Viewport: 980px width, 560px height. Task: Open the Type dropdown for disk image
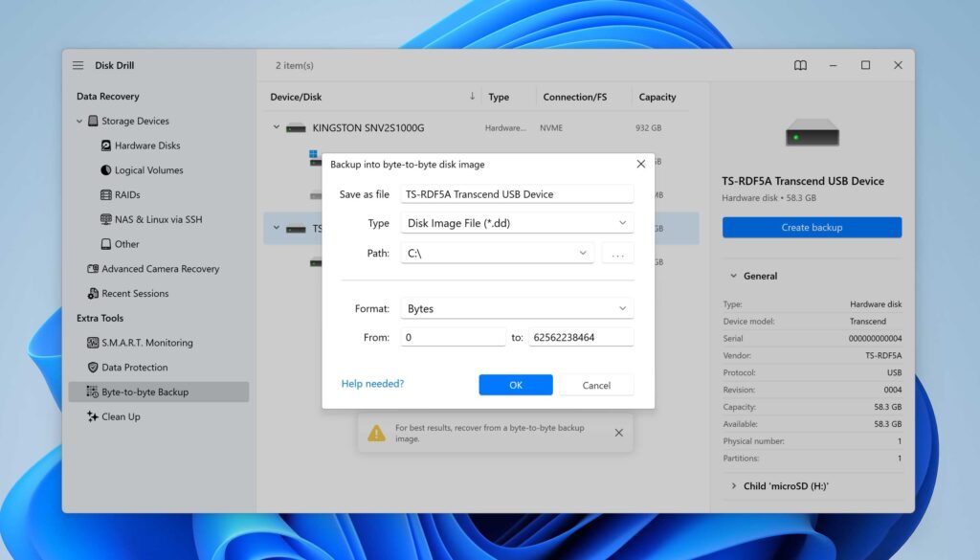tap(517, 223)
